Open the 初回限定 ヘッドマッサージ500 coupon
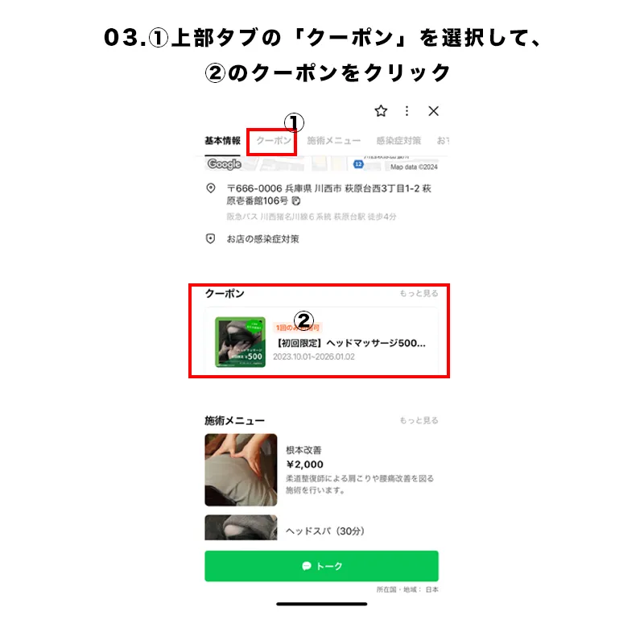The image size is (644, 644). tap(321, 341)
